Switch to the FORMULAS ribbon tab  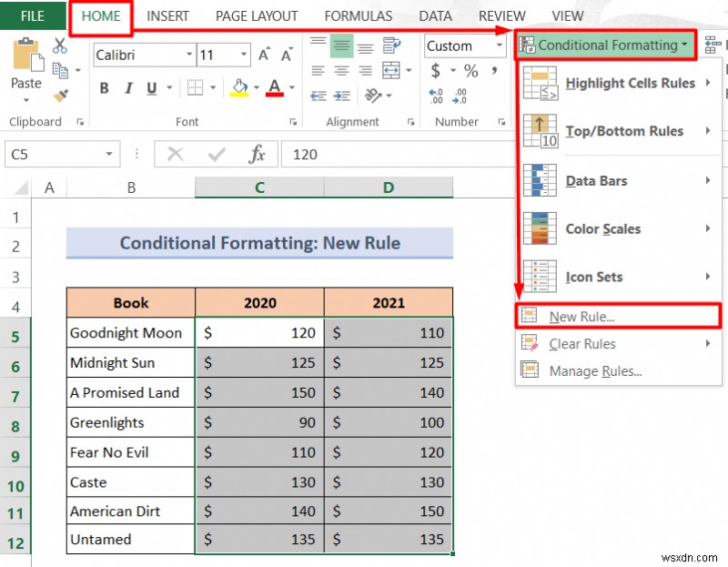359,15
